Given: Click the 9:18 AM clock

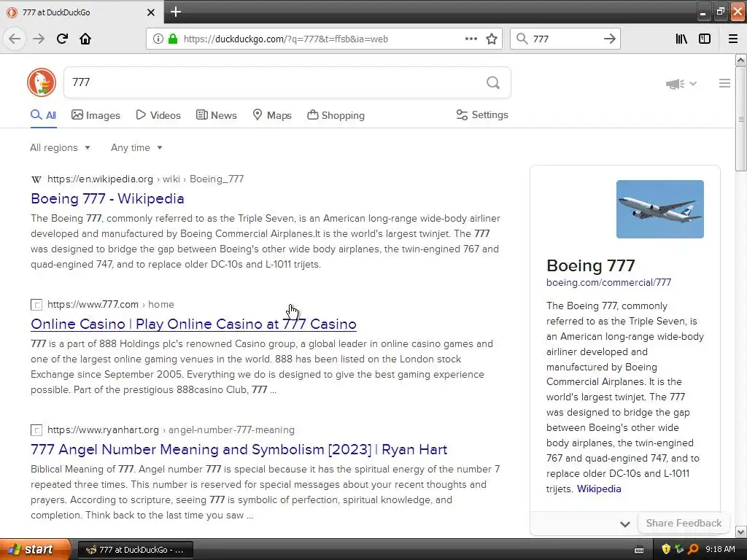Looking at the screenshot, I should [720, 549].
